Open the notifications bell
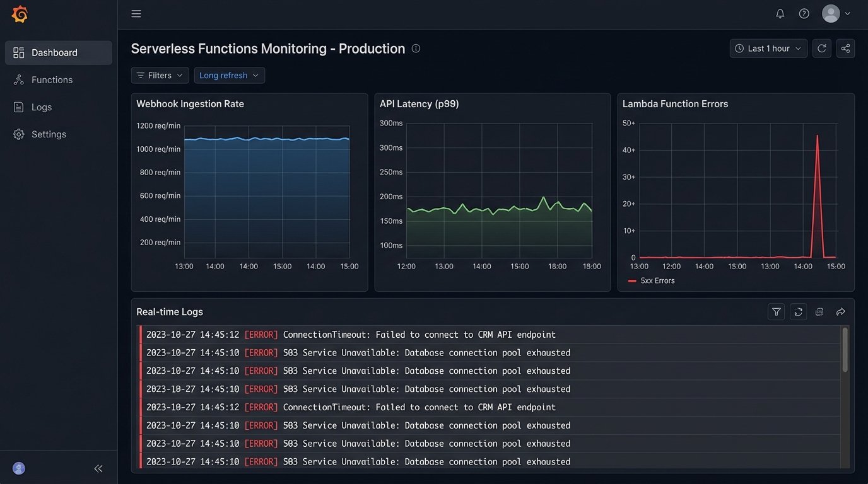Screen dimensions: 868x484 tap(780, 14)
